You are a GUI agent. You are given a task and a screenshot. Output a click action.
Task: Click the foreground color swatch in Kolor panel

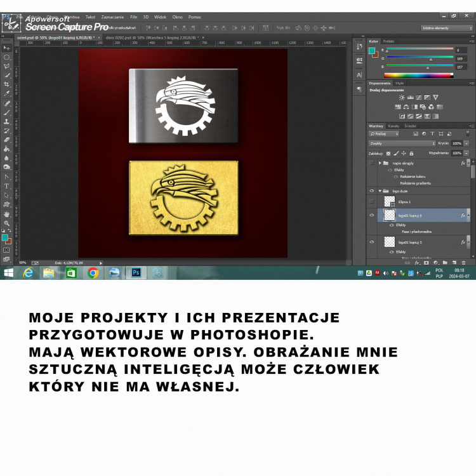pyautogui.click(x=372, y=51)
